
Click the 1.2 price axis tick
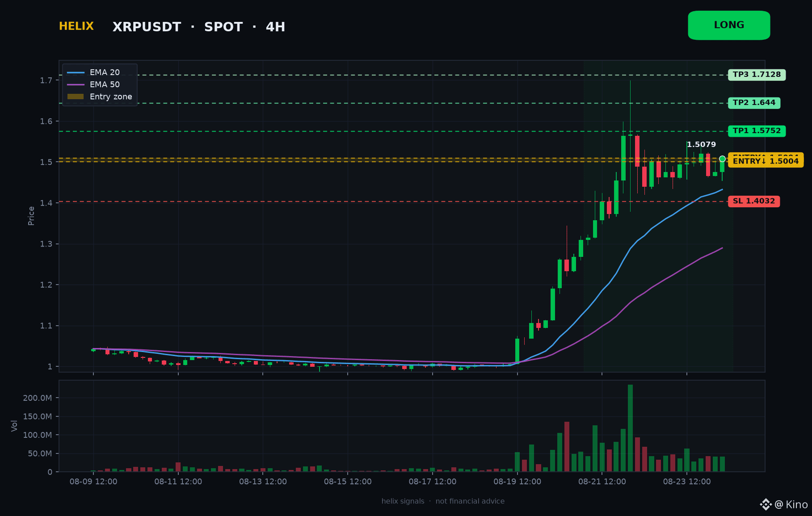[x=46, y=285]
